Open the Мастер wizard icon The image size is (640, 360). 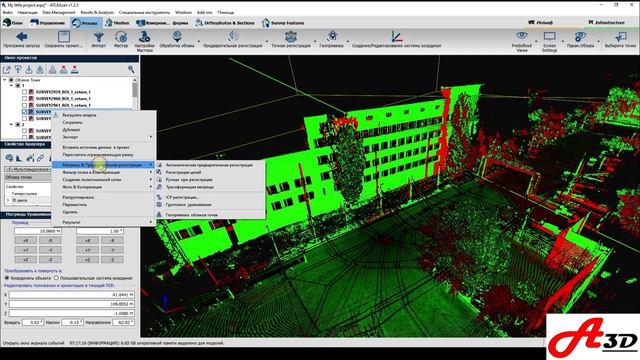[x=121, y=37]
